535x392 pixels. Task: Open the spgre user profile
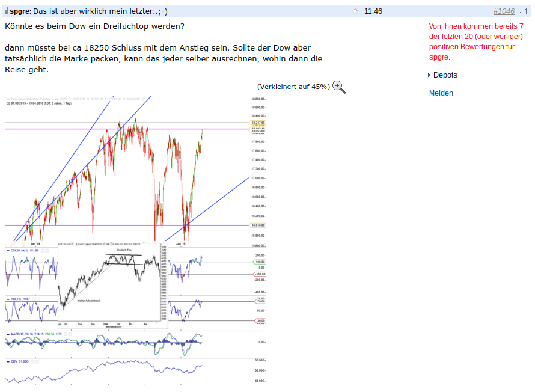(20, 11)
